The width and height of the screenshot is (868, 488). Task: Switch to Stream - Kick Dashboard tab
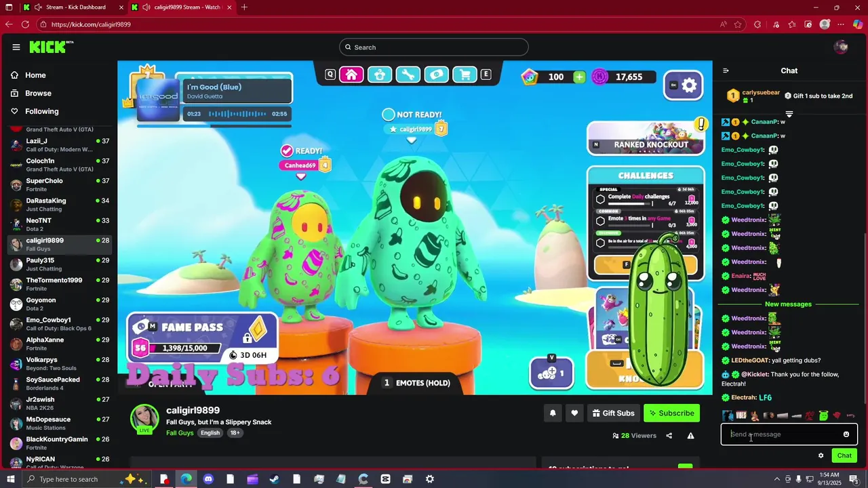pyautogui.click(x=73, y=7)
